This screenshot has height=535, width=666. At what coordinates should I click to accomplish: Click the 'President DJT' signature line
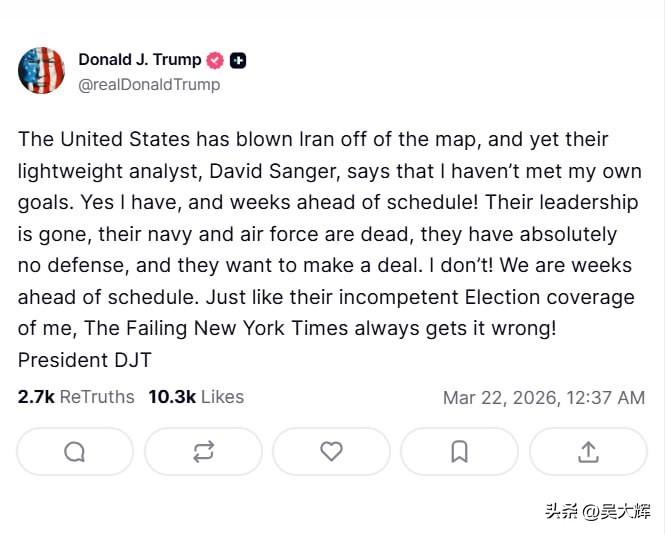(85, 360)
